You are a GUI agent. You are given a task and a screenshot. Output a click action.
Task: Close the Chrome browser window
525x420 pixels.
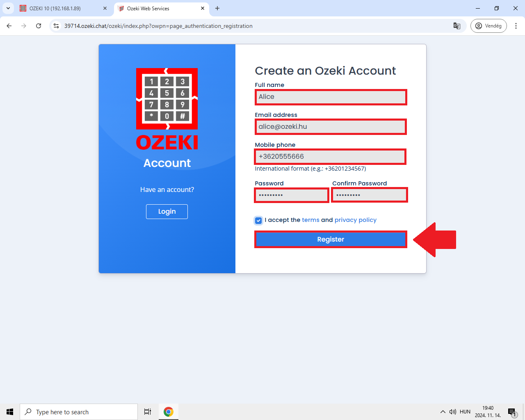(x=516, y=8)
